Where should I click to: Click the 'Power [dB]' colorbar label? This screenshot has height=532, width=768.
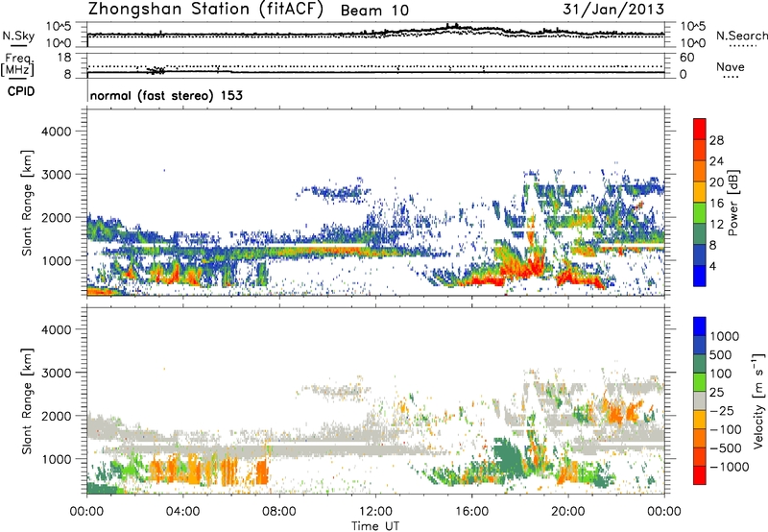point(732,203)
